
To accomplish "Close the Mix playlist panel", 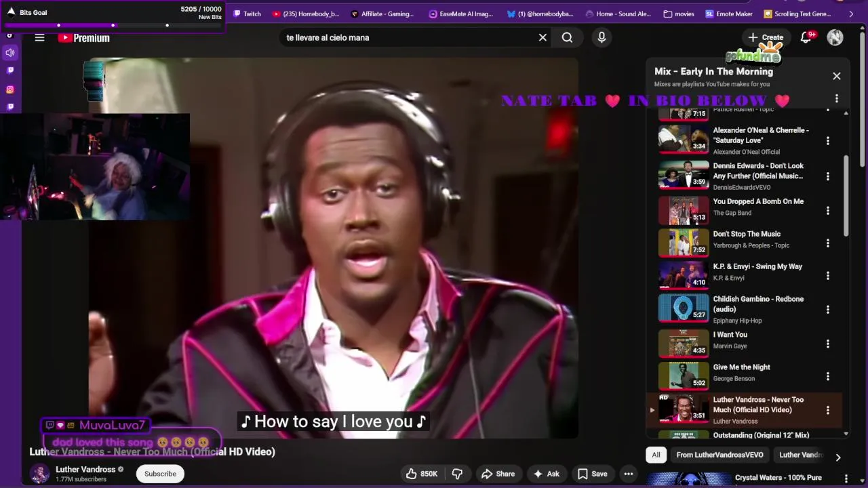I will coord(836,76).
